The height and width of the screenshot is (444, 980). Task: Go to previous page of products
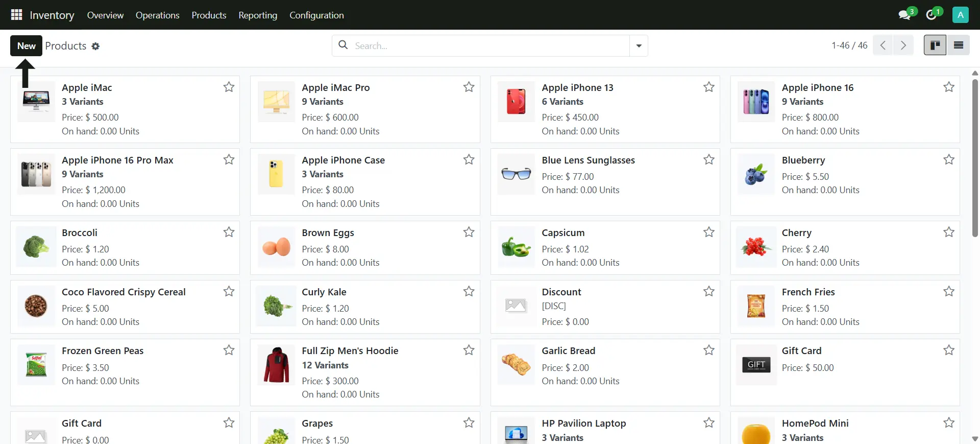click(883, 45)
